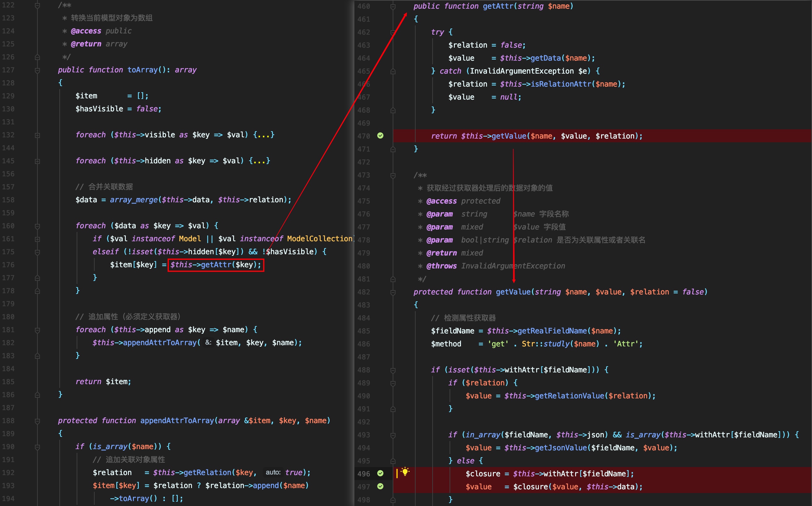
Task: Click the getRelation call on line 192
Action: [207, 473]
